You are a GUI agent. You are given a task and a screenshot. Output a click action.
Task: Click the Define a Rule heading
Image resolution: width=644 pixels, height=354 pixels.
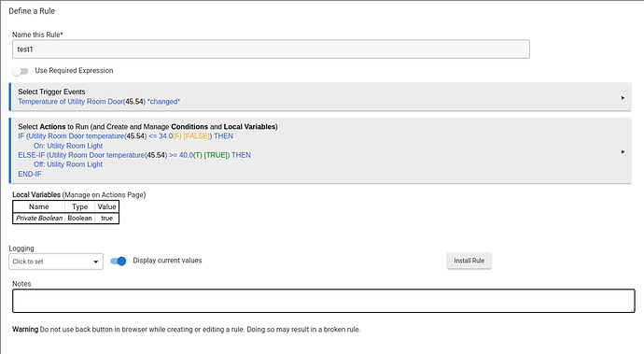32,11
